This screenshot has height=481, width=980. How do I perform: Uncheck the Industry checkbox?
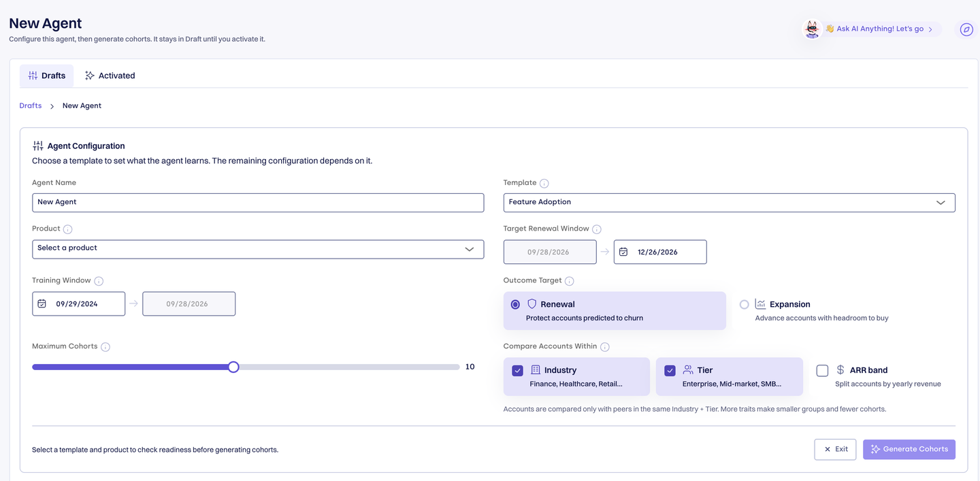tap(517, 371)
